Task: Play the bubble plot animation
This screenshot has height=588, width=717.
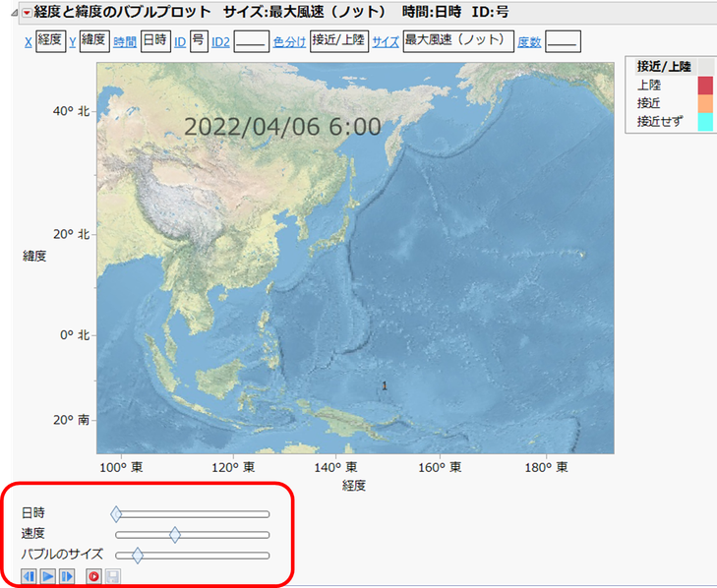Action: pyautogui.click(x=48, y=576)
